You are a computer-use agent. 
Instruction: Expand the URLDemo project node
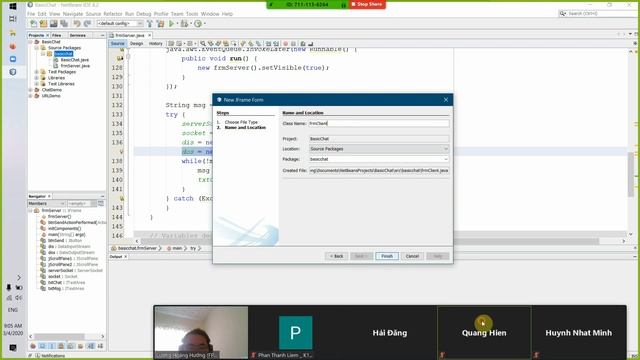31,96
